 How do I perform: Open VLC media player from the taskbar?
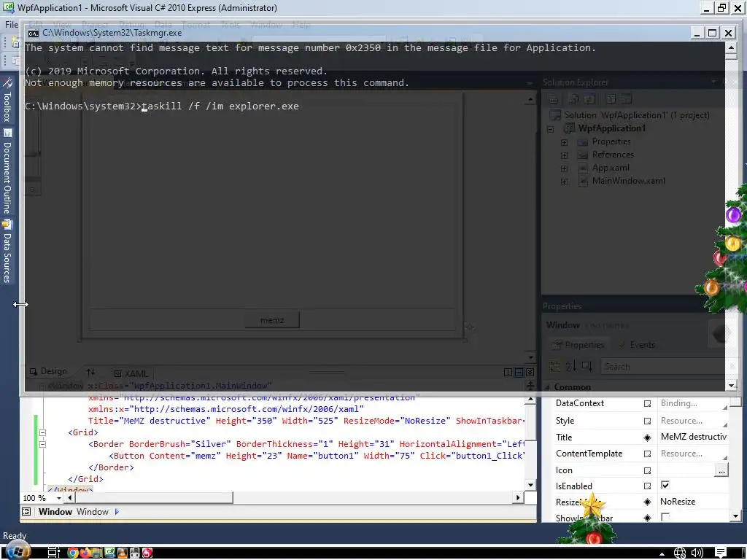(x=123, y=553)
